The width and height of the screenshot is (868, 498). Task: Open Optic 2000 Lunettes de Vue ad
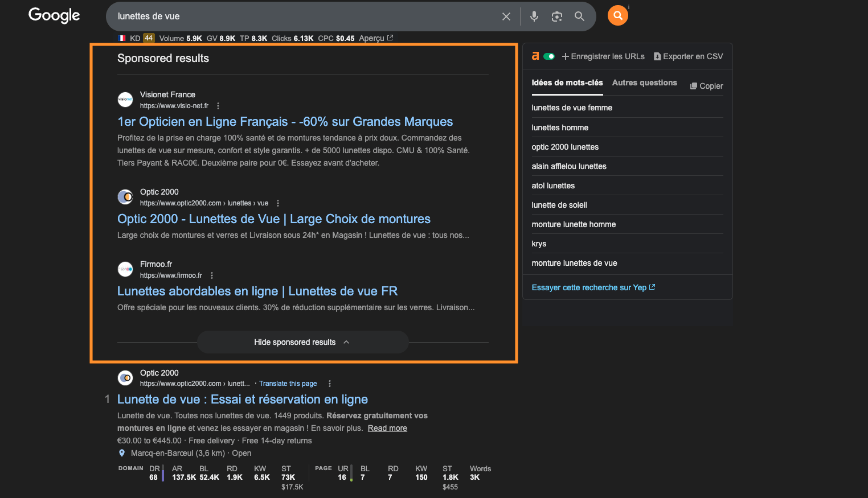click(x=274, y=219)
